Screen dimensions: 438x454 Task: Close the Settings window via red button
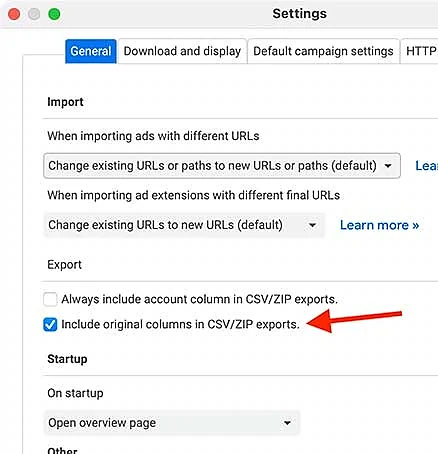tap(14, 14)
